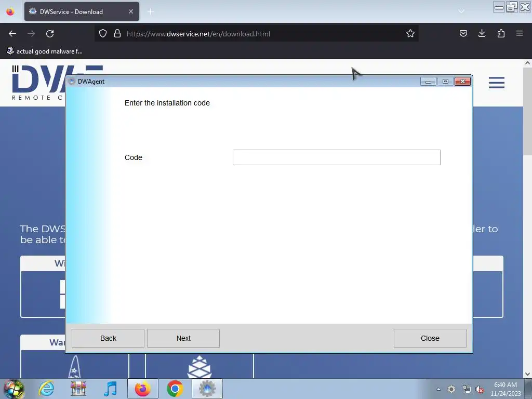Reload the DWService download page
Image resolution: width=532 pixels, height=399 pixels.
50,34
